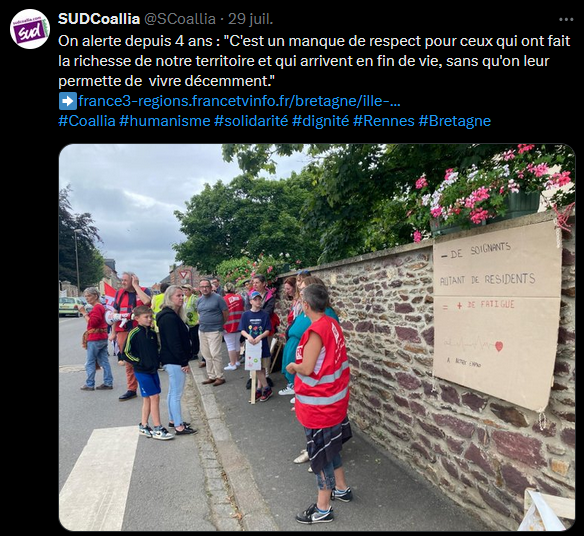Click the cardboard sign reading DE SOIGNANTS
This screenshot has height=536, width=584.
pos(497,315)
